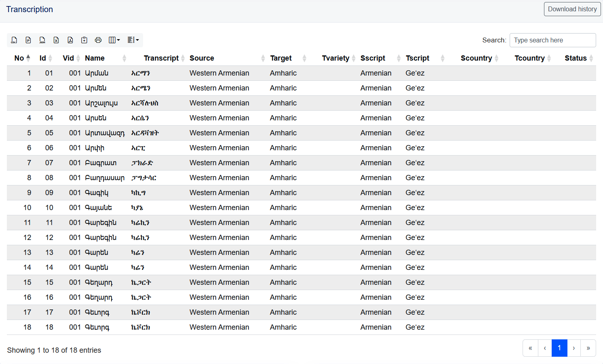Viewport: 603px width, 364px height.
Task: Open rows per page dropdown
Action: pyautogui.click(x=133, y=40)
